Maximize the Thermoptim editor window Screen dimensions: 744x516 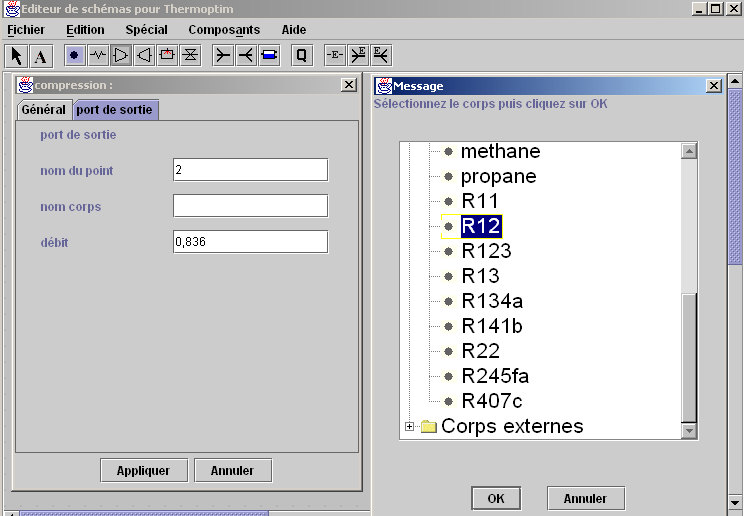[x=716, y=9]
